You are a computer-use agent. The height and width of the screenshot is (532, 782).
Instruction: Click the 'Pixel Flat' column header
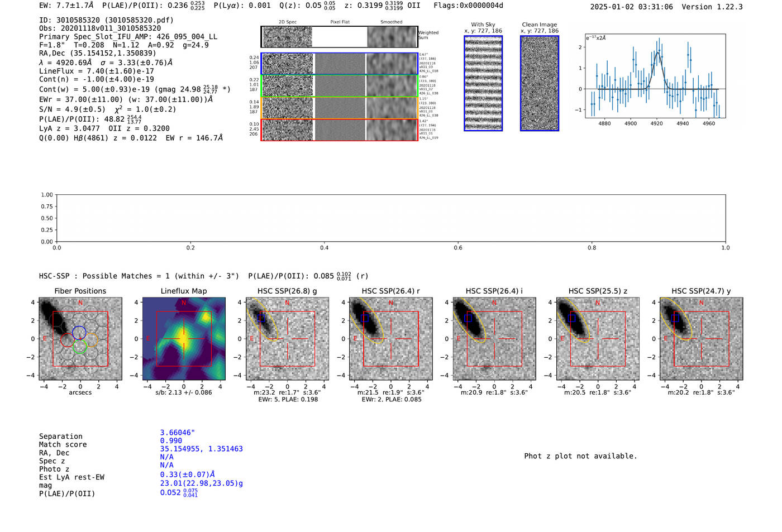[x=340, y=22]
